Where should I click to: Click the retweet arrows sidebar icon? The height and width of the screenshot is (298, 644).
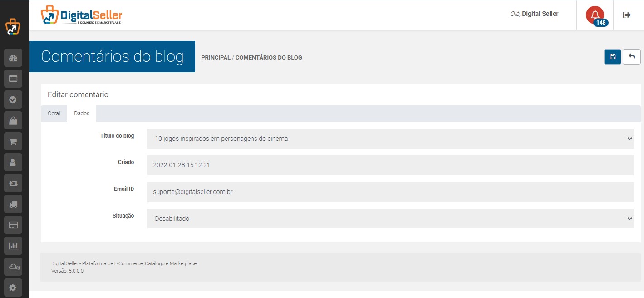coord(13,183)
